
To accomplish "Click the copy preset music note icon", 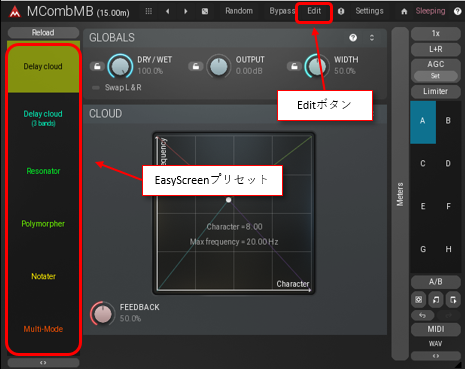I will pyautogui.click(x=436, y=300).
